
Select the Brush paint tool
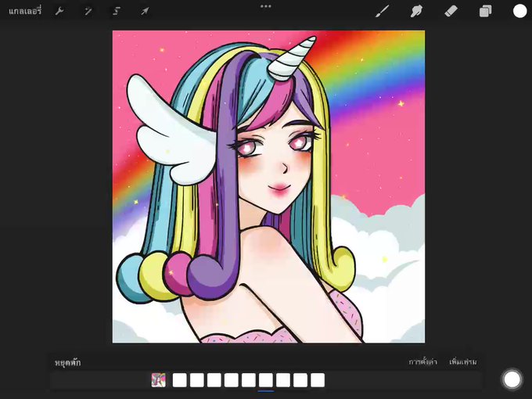click(x=382, y=11)
